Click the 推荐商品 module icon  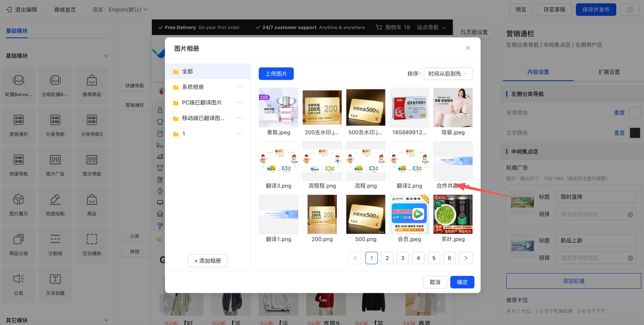92,81
